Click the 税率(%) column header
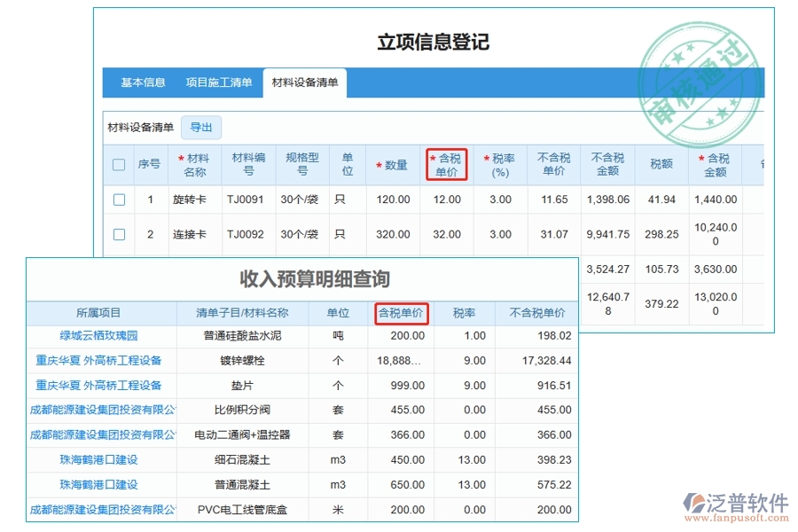Screen dimensions: 798x532 click(500, 164)
